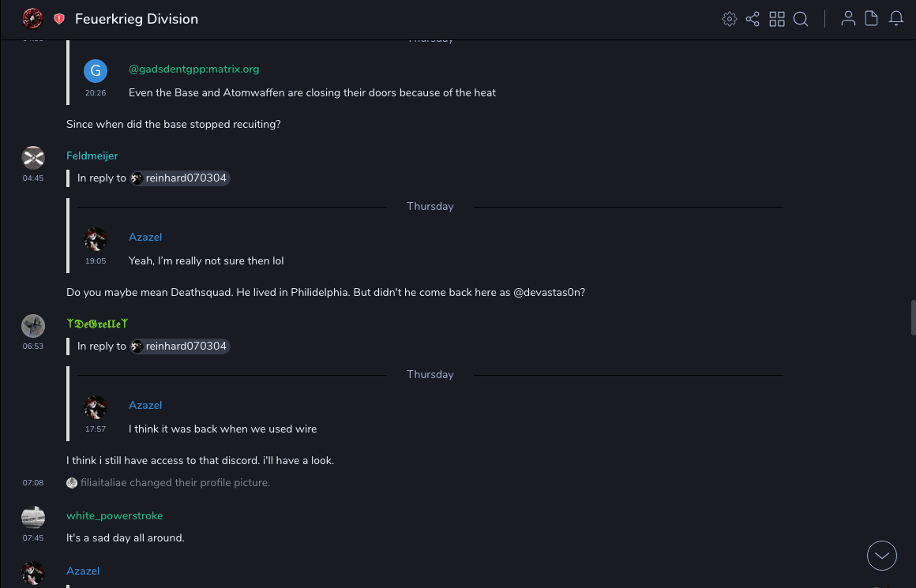Jump to bottom with down-arrow button
This screenshot has width=916, height=588.
click(x=882, y=556)
